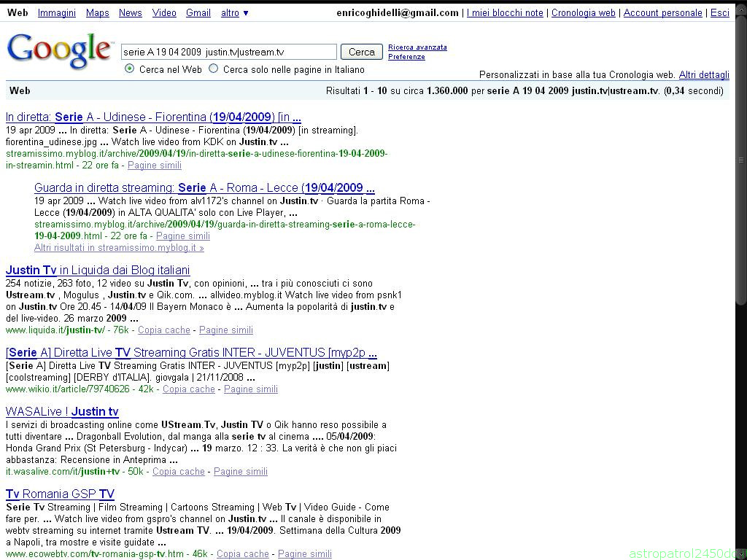Click Esci to sign out

click(x=720, y=13)
